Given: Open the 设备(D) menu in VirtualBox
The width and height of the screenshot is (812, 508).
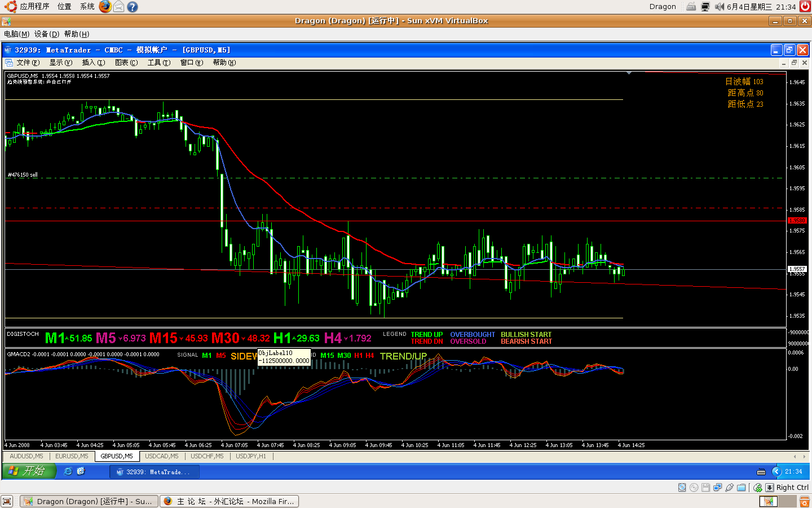Looking at the screenshot, I should (46, 34).
